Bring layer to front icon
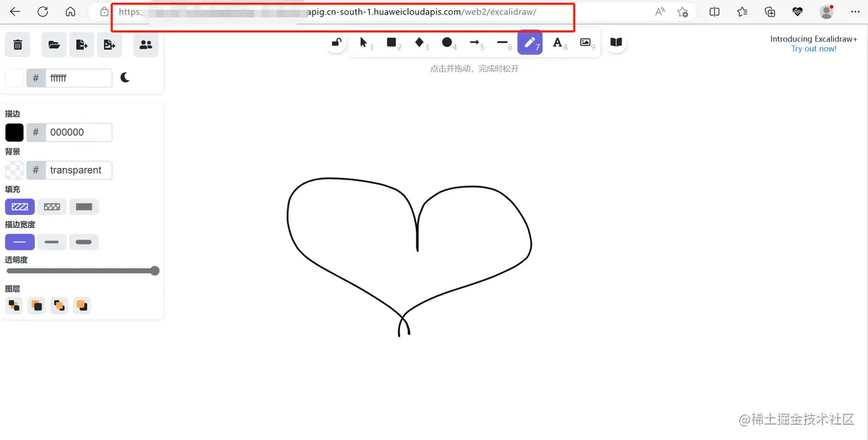 pos(82,305)
